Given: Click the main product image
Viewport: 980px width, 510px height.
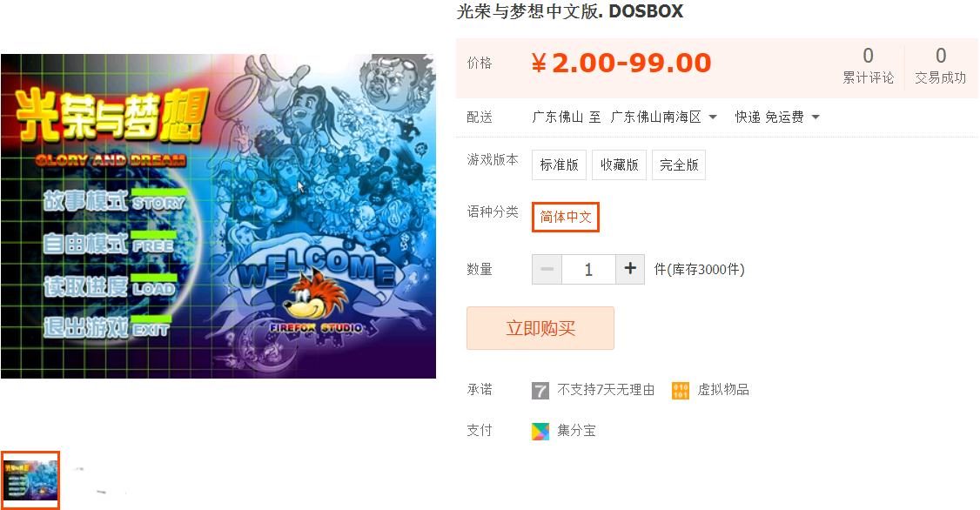Looking at the screenshot, I should pos(218,216).
